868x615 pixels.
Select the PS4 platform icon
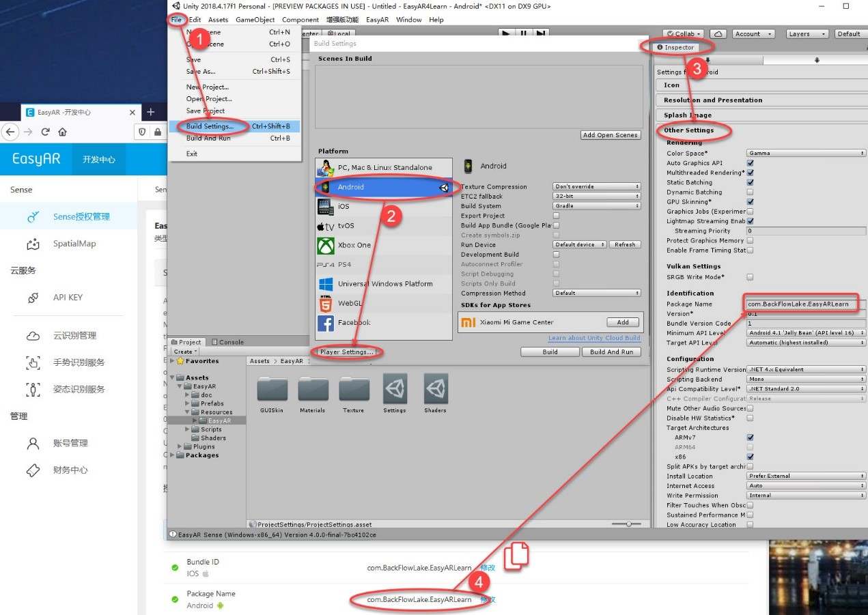click(x=326, y=264)
